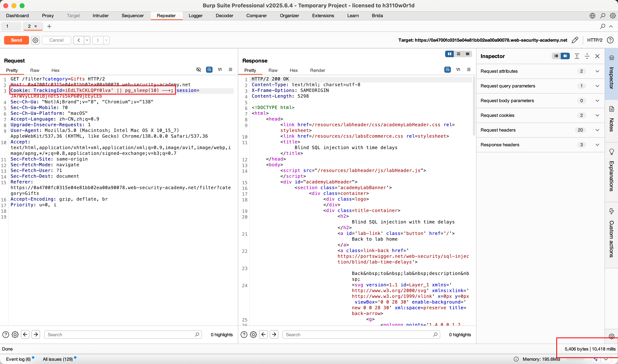Open All issues in status bar
This screenshot has height=364, width=618.
coord(58,359)
